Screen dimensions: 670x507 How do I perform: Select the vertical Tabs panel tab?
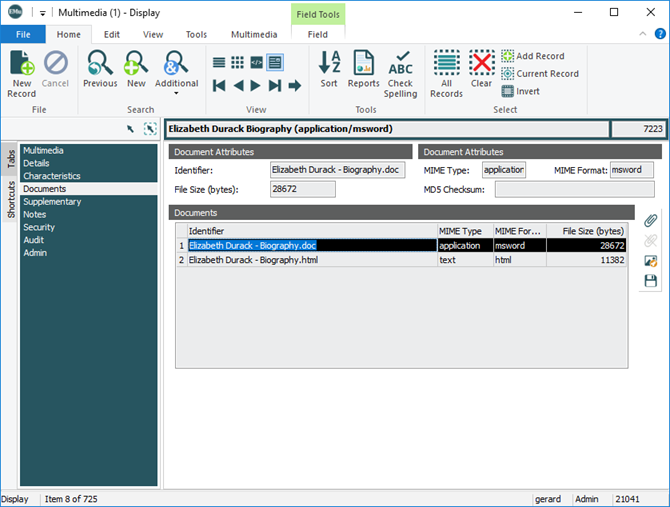tap(11, 158)
